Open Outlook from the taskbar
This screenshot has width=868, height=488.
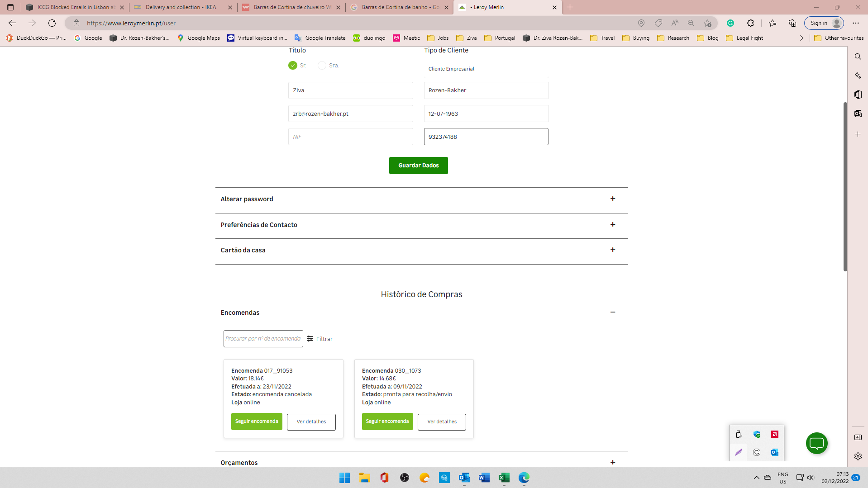click(464, 478)
